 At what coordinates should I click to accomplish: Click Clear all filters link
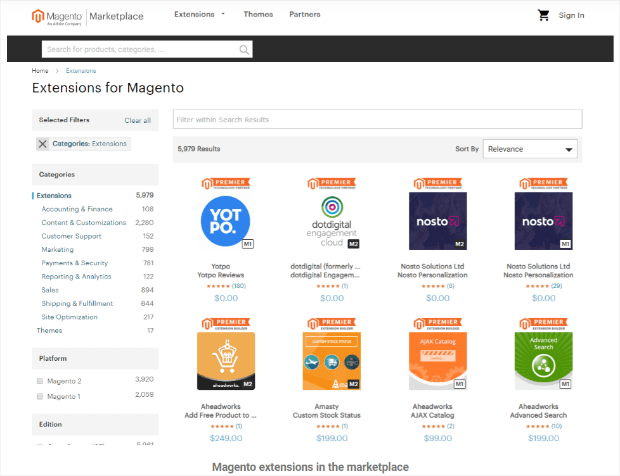(138, 120)
